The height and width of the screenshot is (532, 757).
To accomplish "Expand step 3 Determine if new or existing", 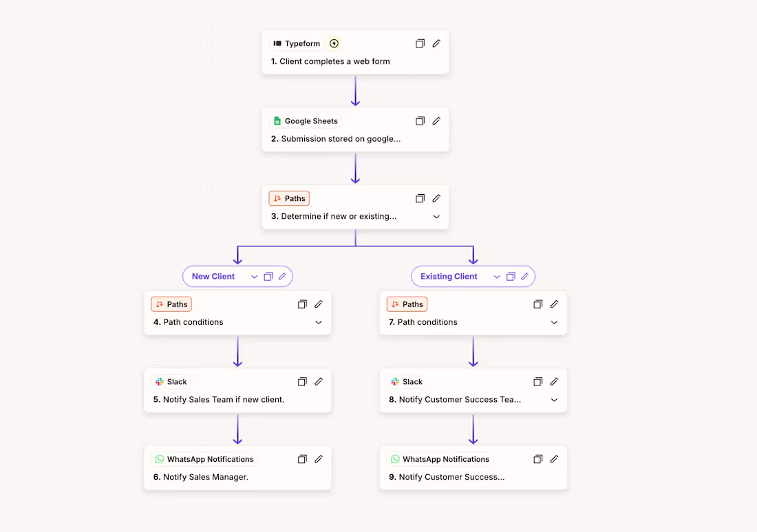I will click(x=436, y=216).
